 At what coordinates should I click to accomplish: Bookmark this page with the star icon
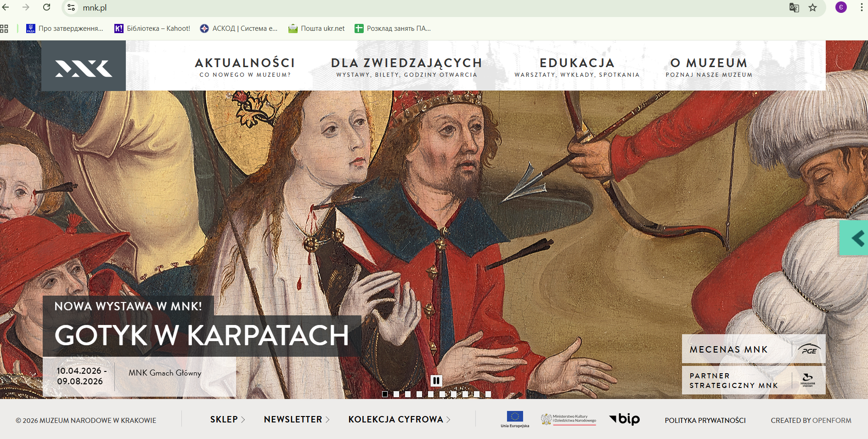812,7
